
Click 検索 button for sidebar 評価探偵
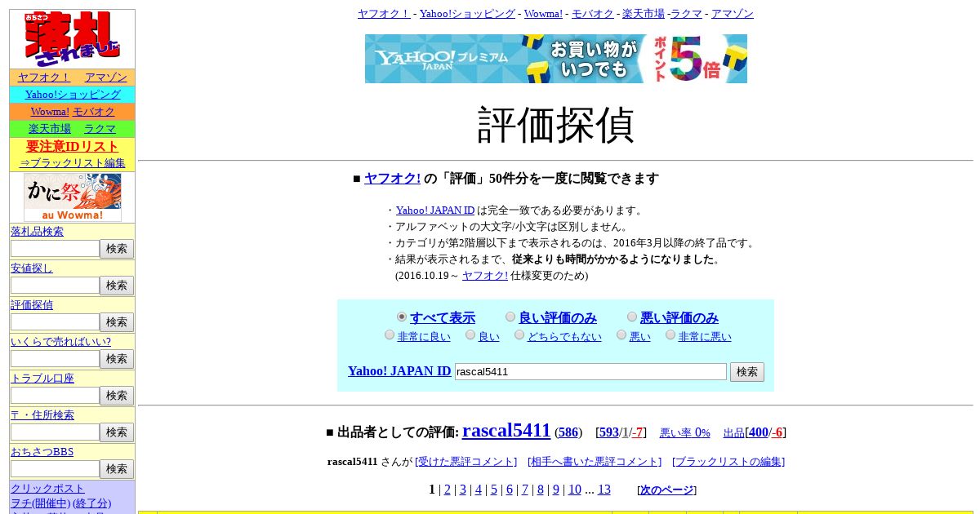[x=117, y=322]
